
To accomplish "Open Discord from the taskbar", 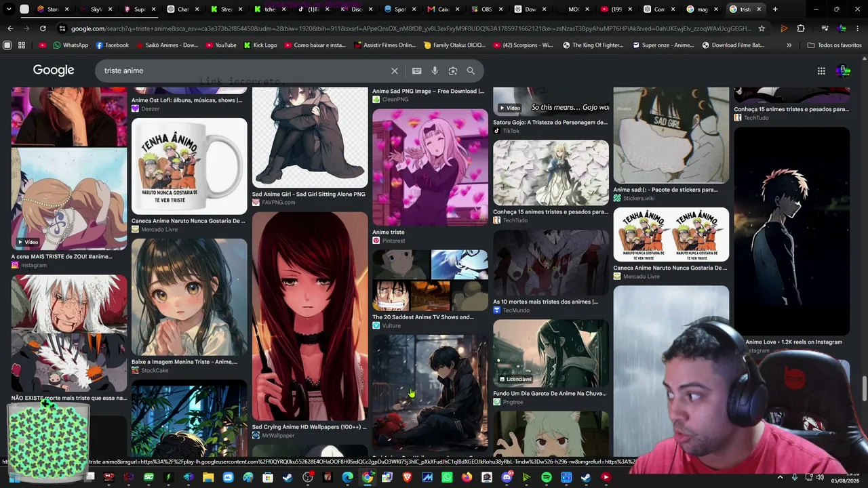I will tap(507, 477).
